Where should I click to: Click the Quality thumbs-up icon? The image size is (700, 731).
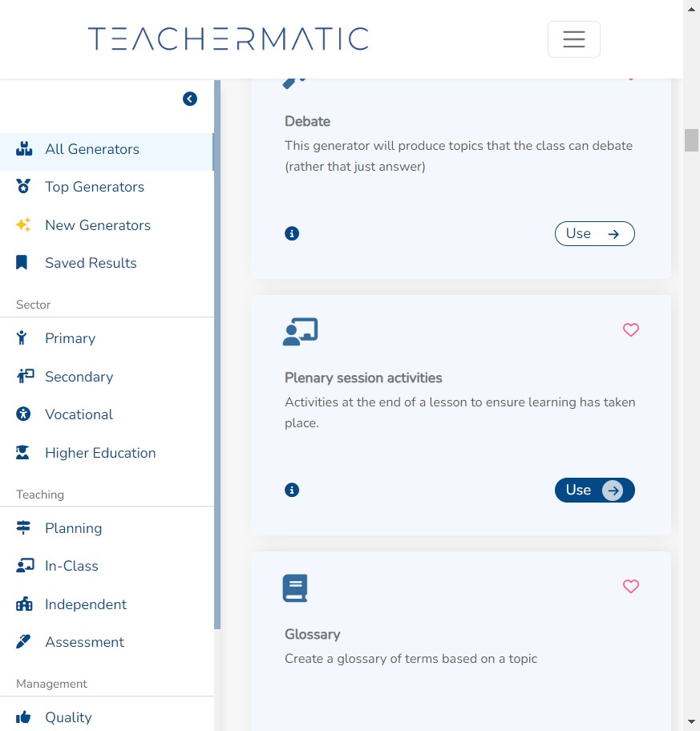23,717
